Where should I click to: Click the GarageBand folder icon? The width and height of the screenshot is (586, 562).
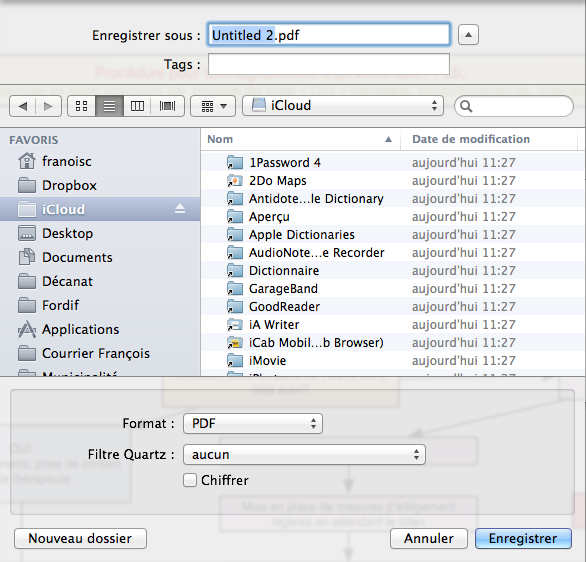pyautogui.click(x=235, y=288)
